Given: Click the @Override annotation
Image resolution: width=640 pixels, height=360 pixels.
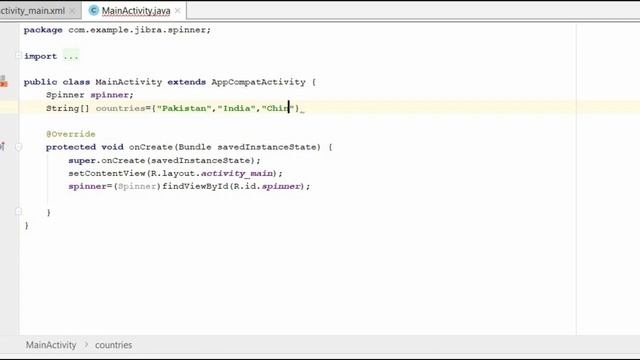Looking at the screenshot, I should point(71,134).
